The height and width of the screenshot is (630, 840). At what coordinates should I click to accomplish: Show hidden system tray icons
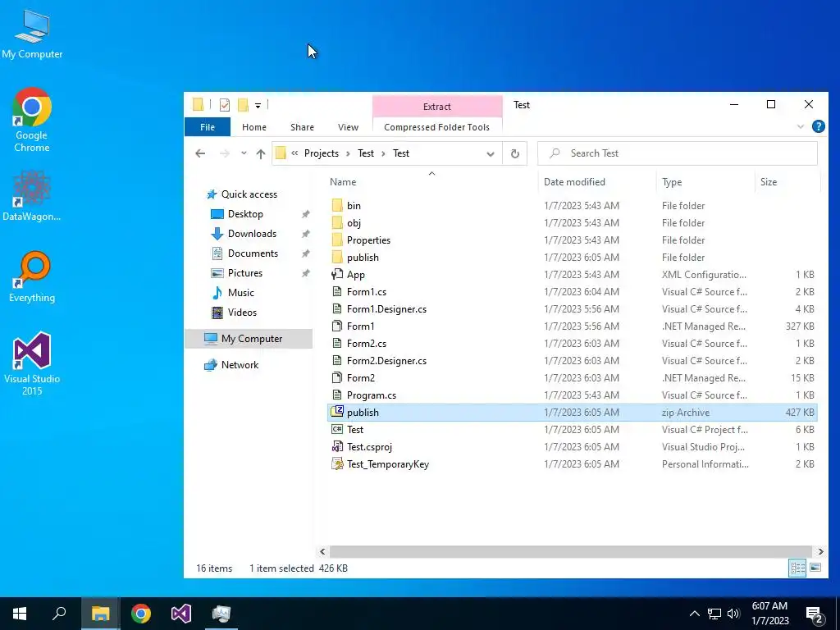(x=694, y=614)
